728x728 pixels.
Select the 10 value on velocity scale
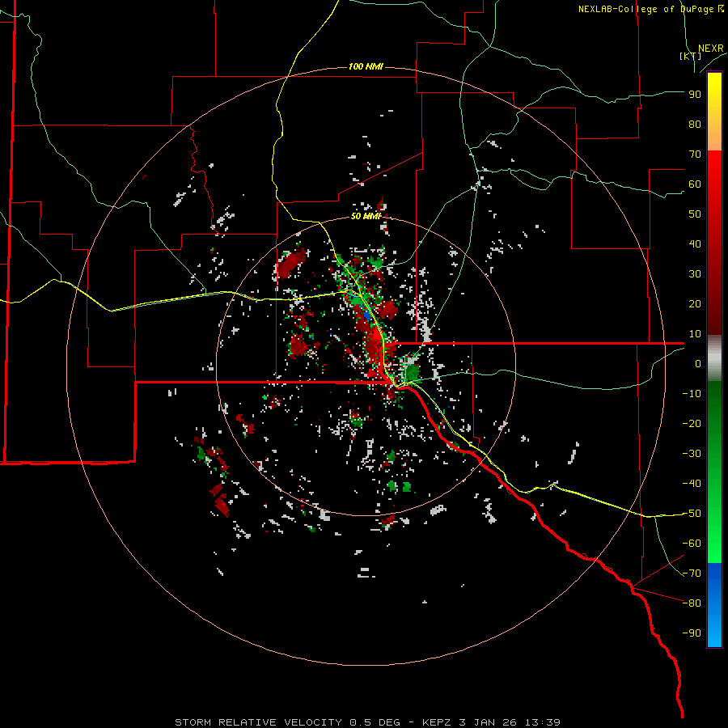click(x=695, y=334)
